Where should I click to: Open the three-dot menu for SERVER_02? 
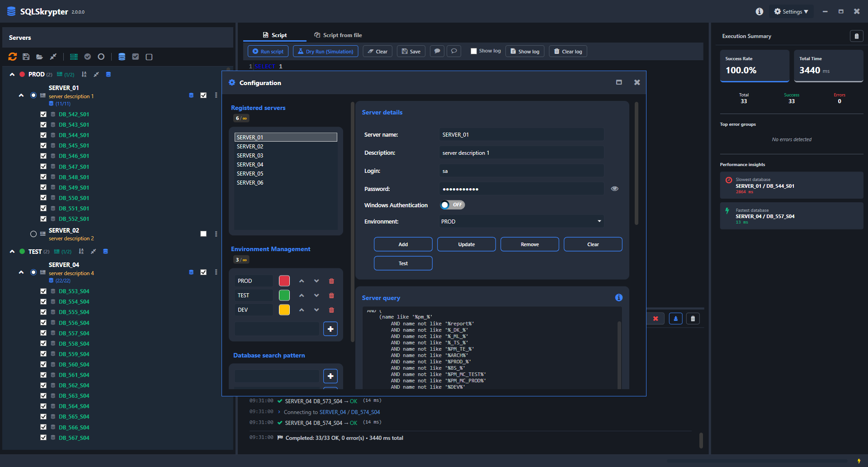(x=216, y=234)
